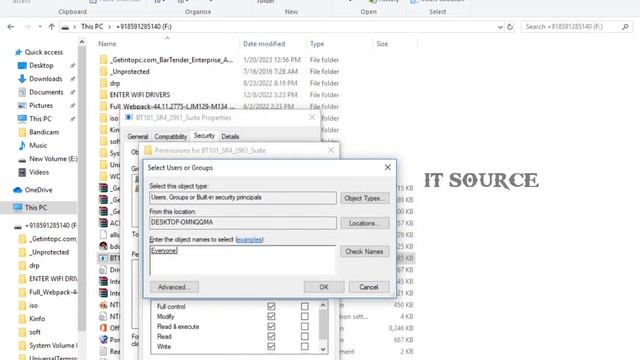The image size is (640, 360).
Task: Click Object Types button
Action: [364, 198]
